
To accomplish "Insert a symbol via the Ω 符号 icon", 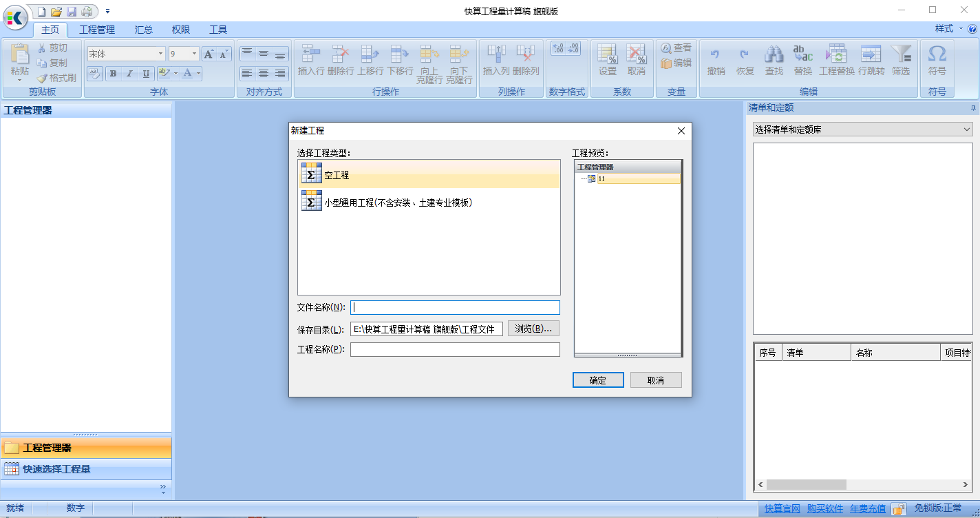I will pyautogui.click(x=937, y=61).
